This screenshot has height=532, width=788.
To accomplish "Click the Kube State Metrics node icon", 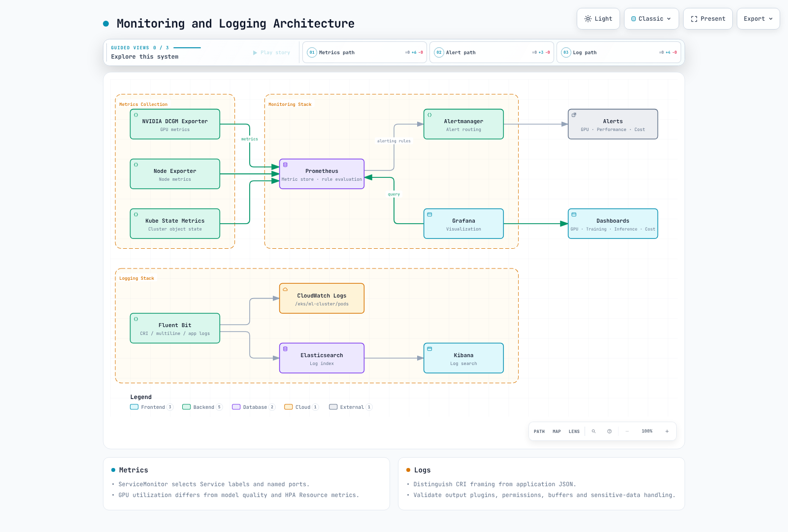I will point(136,214).
